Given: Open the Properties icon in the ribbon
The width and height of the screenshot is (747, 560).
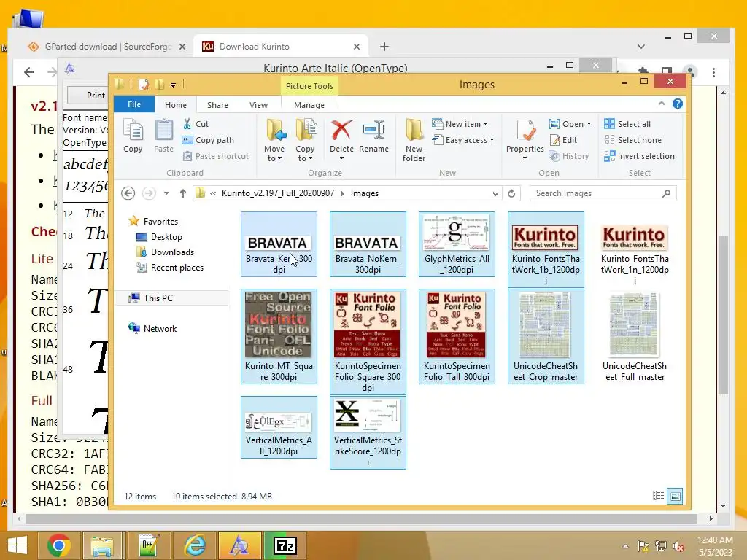Looking at the screenshot, I should (525, 131).
